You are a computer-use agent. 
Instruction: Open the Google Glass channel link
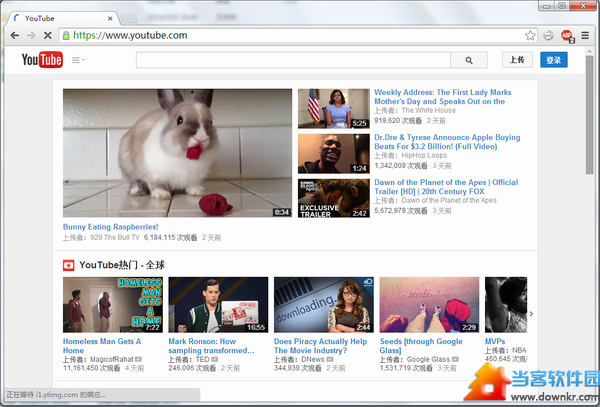point(428,360)
